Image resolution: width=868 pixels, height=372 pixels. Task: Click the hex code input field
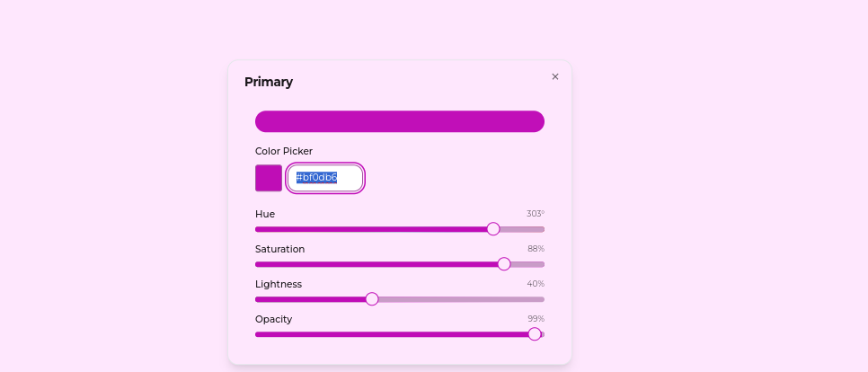click(325, 178)
